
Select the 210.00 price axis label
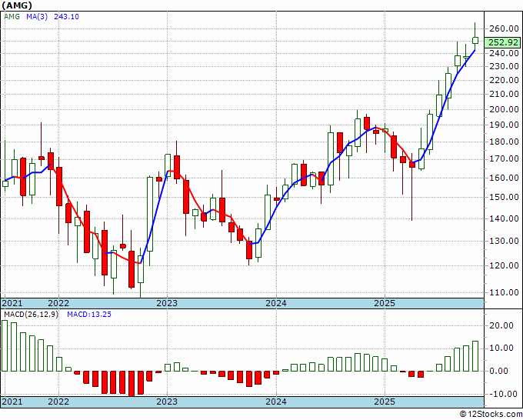pos(504,94)
